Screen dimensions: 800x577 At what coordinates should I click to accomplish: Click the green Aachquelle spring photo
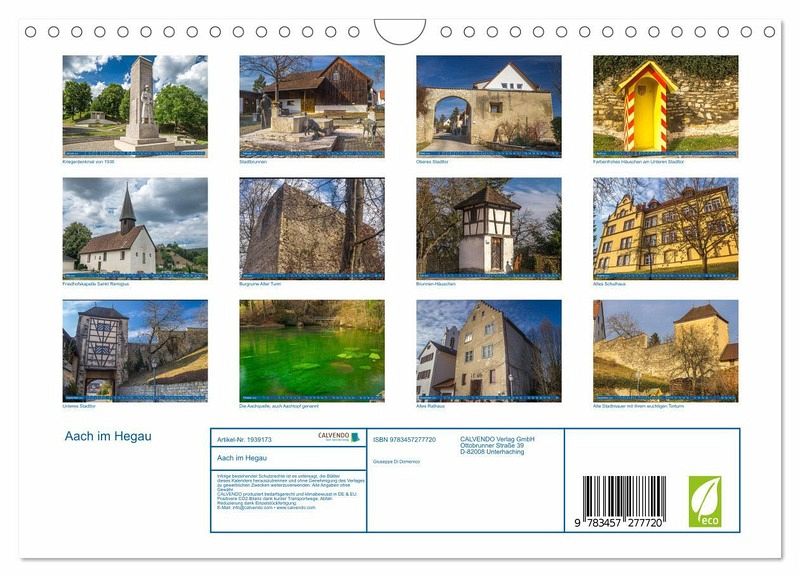coord(311,350)
